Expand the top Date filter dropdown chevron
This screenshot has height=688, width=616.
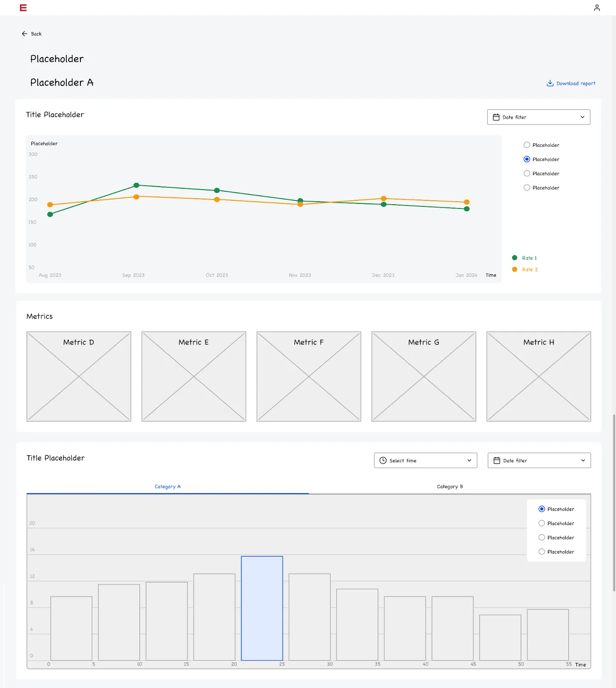pyautogui.click(x=582, y=117)
